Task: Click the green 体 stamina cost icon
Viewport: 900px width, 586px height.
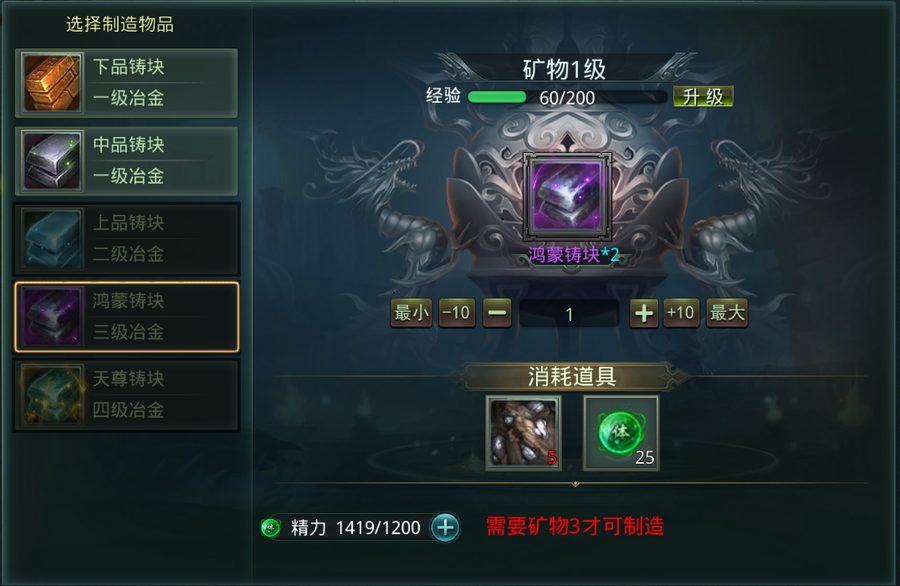Action: [x=621, y=433]
